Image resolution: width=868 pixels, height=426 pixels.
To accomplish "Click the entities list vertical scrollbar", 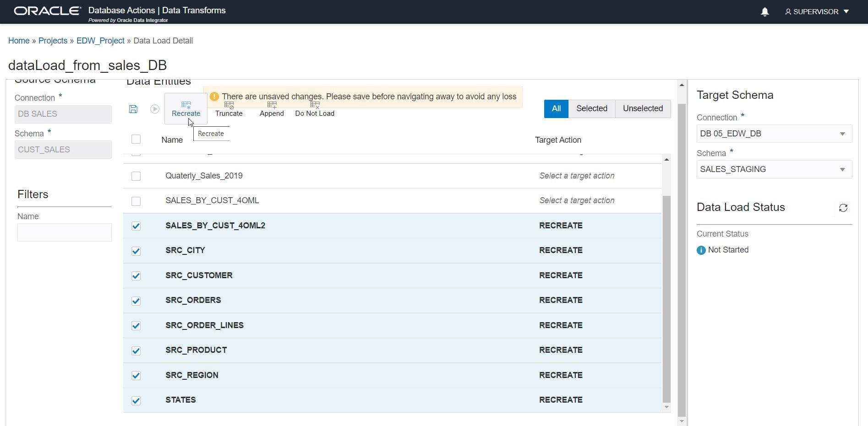I will (666, 297).
